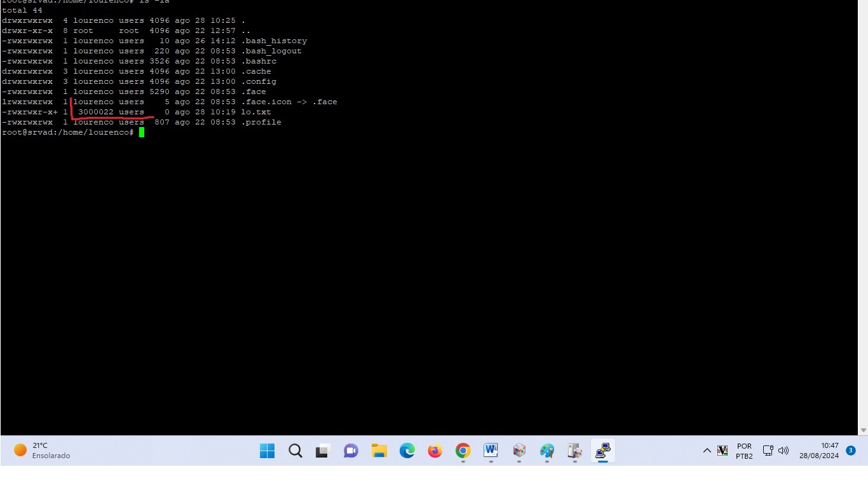This screenshot has height=488, width=868.
Task: Click the .bash_history file name
Action: pyautogui.click(x=274, y=41)
